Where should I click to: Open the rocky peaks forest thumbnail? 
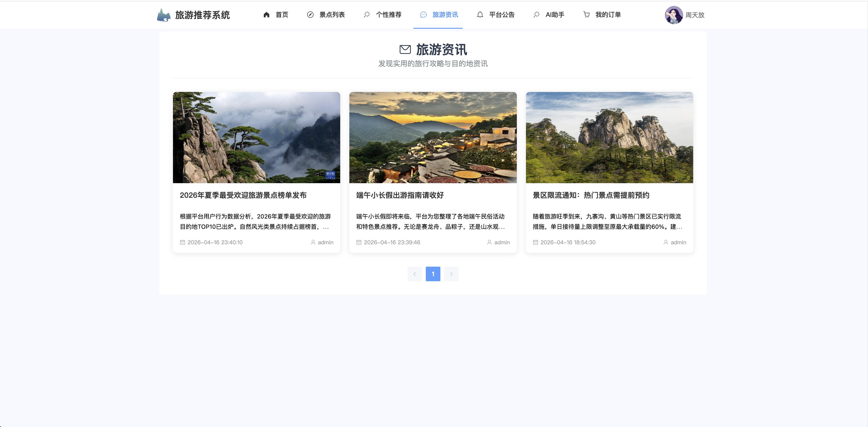coord(609,137)
